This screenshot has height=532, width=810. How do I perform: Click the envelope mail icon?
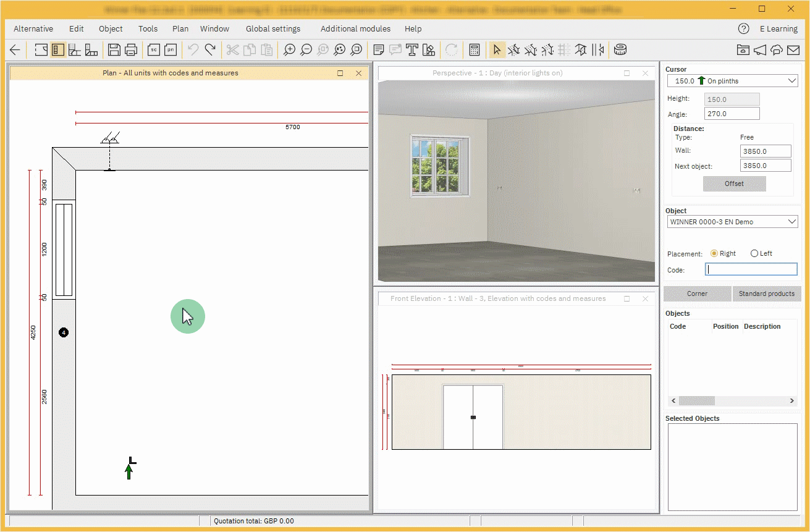pyautogui.click(x=793, y=50)
